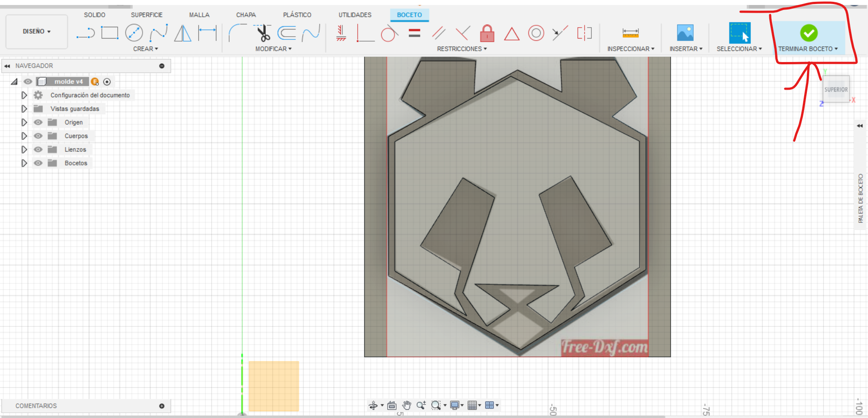Pick the Sketch Dimension tool
The width and height of the screenshot is (868, 418).
(207, 33)
